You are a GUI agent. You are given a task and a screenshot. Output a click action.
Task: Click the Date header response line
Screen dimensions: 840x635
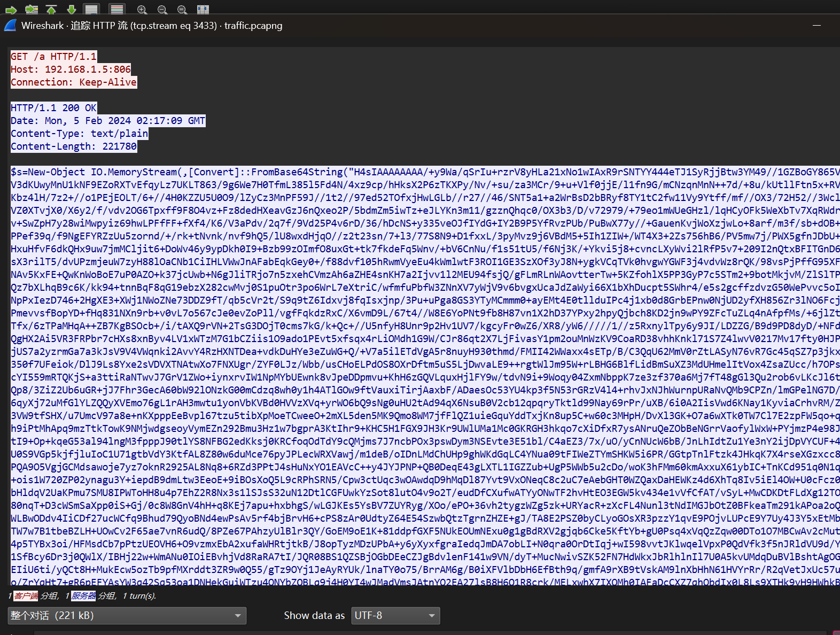[x=108, y=120]
